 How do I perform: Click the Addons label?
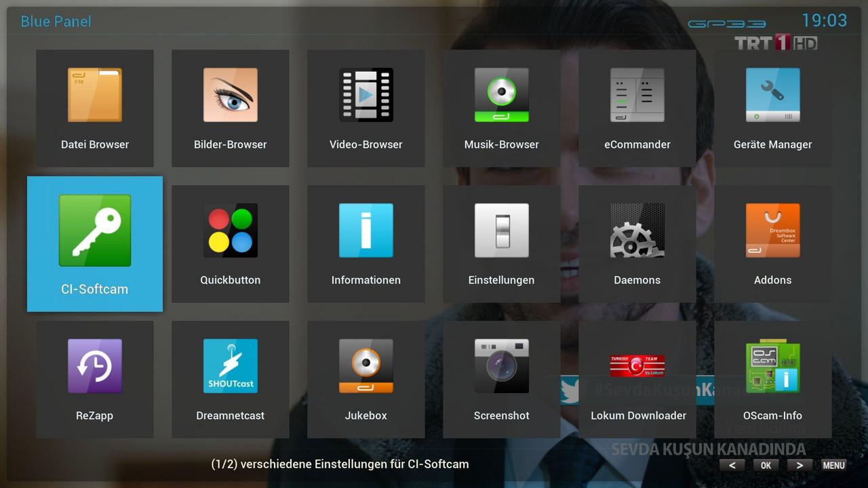(x=773, y=280)
